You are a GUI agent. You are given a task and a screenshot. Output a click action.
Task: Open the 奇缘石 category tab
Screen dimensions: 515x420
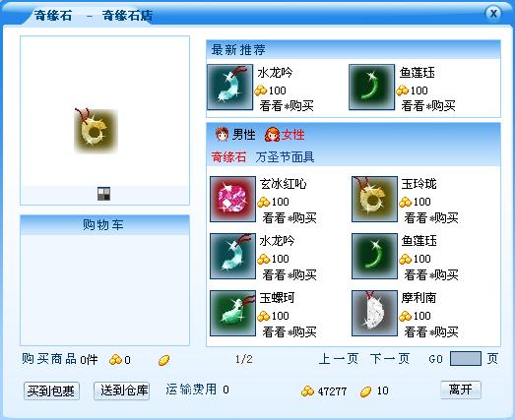(x=228, y=157)
